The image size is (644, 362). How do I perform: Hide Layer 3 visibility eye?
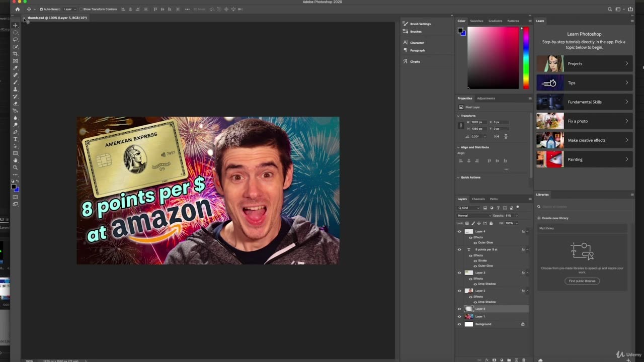pos(459,273)
